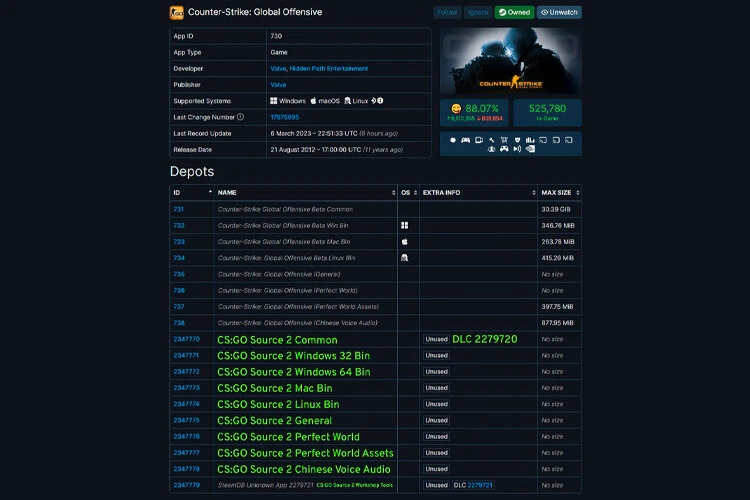Click the App ID value 730
This screenshot has height=500, width=750.
[x=276, y=36]
